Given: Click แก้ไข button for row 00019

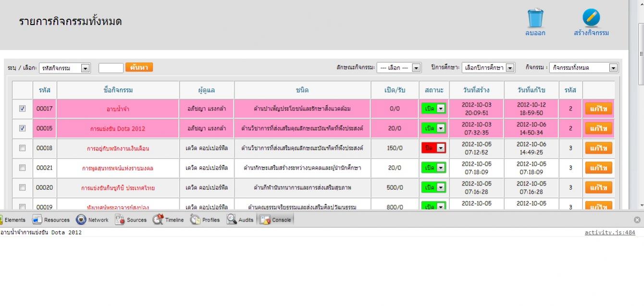Looking at the screenshot, I should pyautogui.click(x=598, y=206).
